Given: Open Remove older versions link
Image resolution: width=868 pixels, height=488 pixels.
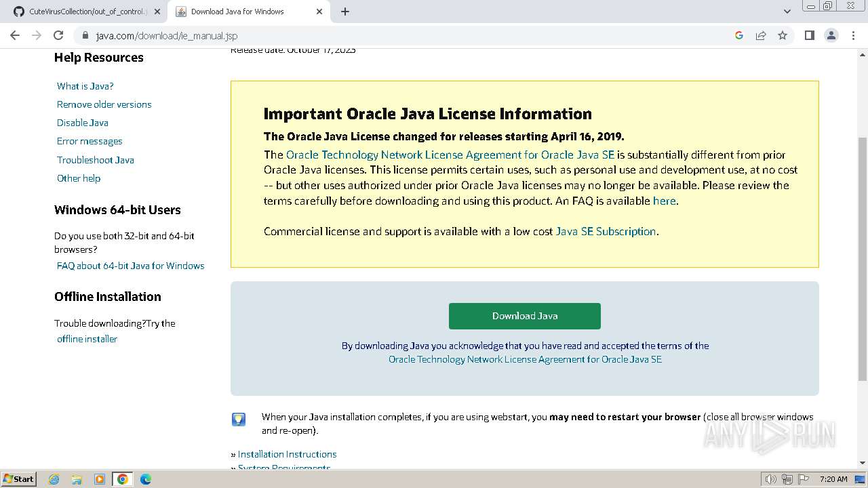Looking at the screenshot, I should 104,104.
